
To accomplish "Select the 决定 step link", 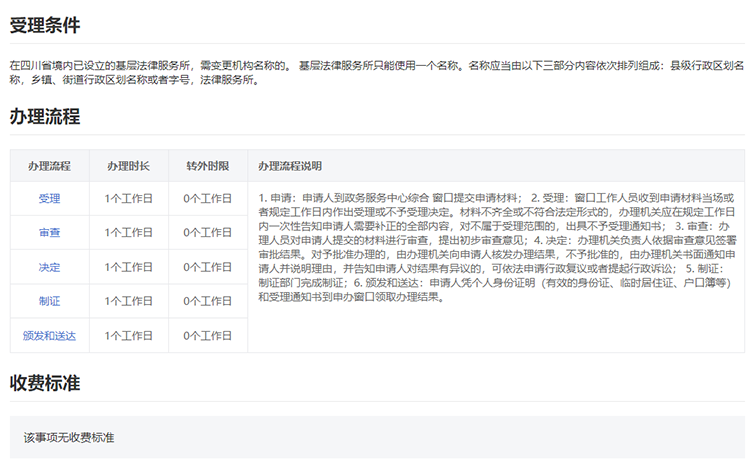I will point(49,267).
